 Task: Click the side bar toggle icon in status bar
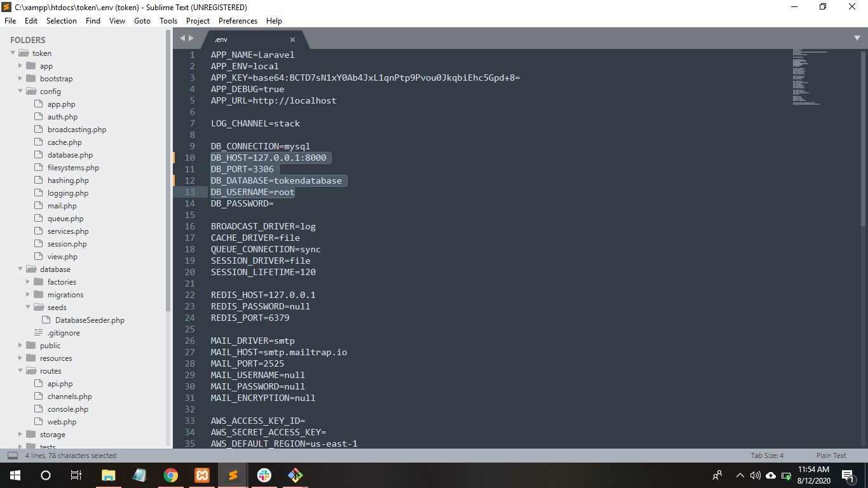13,456
